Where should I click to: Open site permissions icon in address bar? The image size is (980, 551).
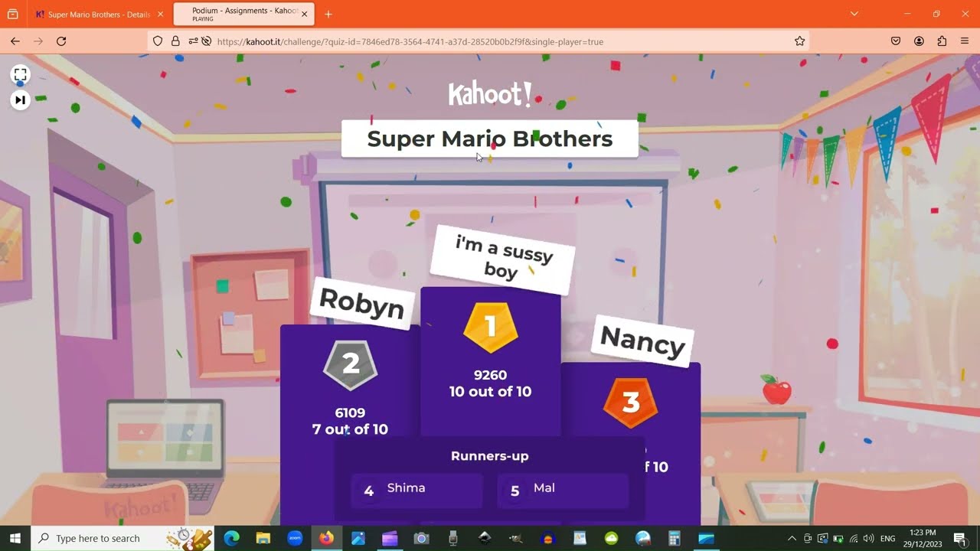pos(193,41)
